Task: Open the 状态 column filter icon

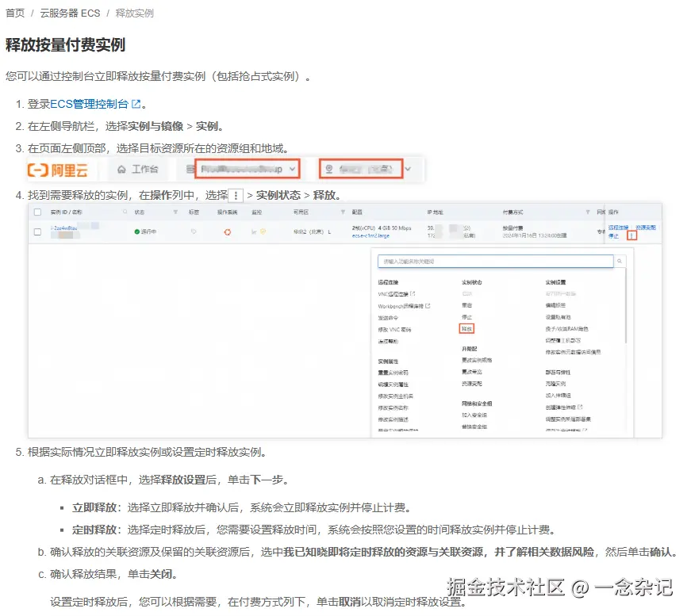Action: click(x=175, y=212)
